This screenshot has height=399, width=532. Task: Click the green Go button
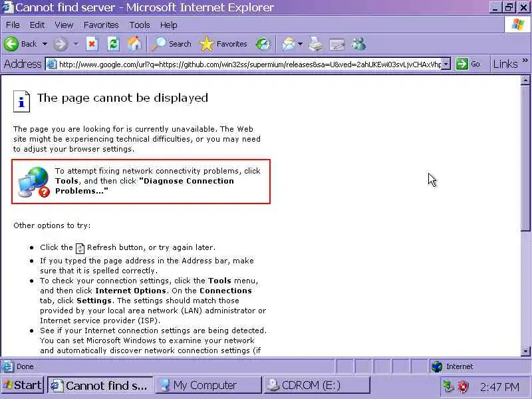click(x=468, y=64)
